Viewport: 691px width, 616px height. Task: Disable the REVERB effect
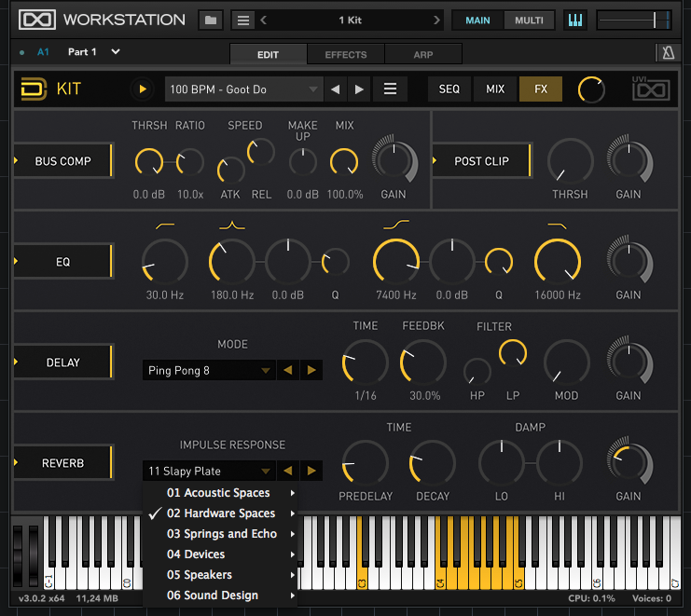(63, 463)
